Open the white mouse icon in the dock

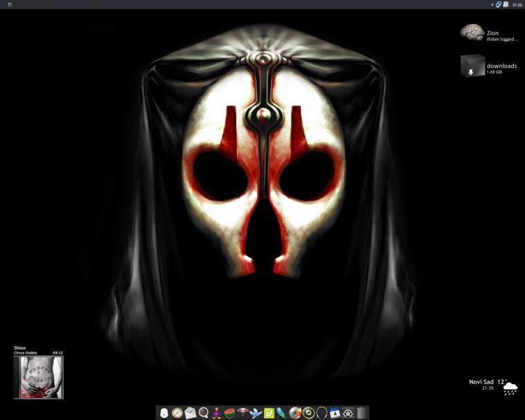point(164,412)
